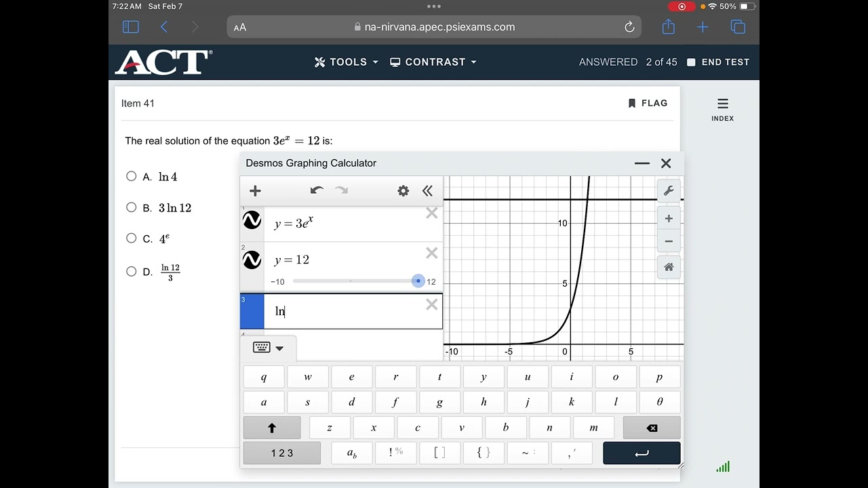
Task: Click the slider lower limit -10
Action: point(277,282)
